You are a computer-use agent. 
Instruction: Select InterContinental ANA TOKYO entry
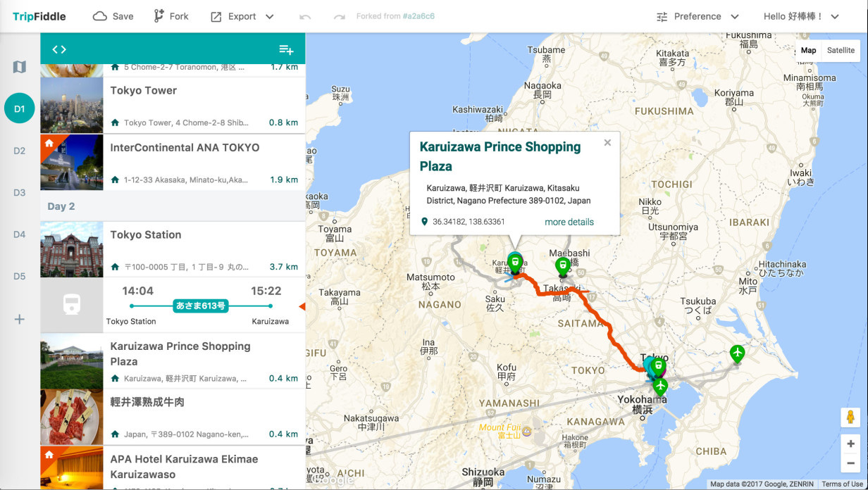pyautogui.click(x=173, y=163)
